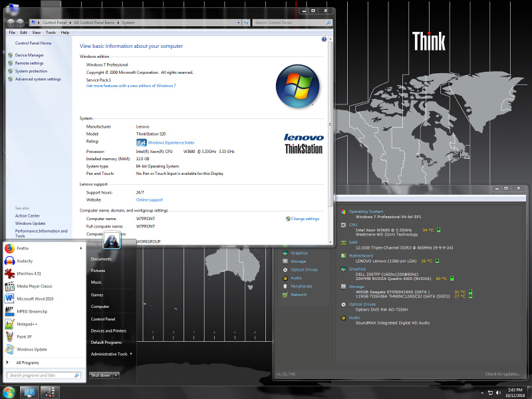Click the Windows Start orb
Screen dimensions: 532x399
point(9,392)
